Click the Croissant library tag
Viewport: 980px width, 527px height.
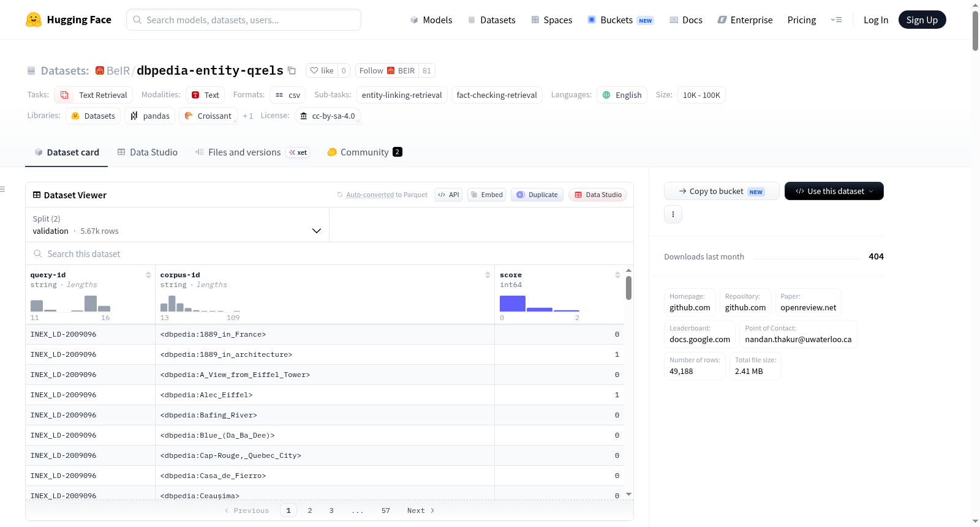[208, 116]
